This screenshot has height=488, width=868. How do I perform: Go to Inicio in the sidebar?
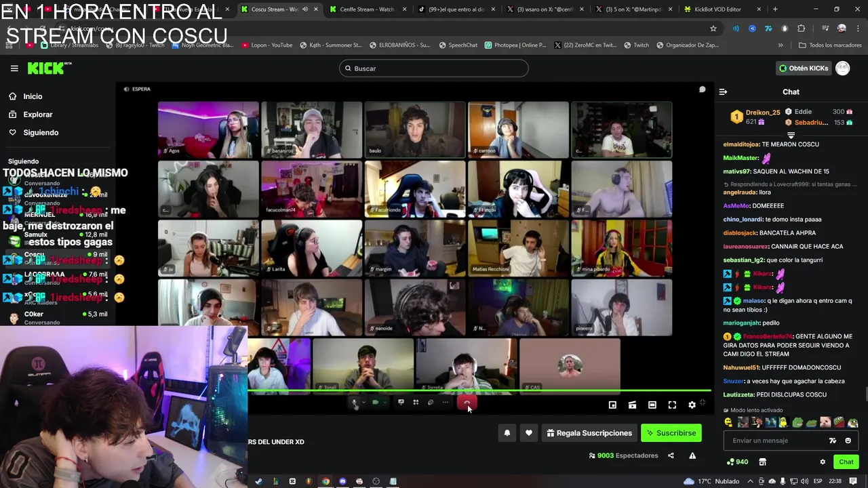(33, 96)
